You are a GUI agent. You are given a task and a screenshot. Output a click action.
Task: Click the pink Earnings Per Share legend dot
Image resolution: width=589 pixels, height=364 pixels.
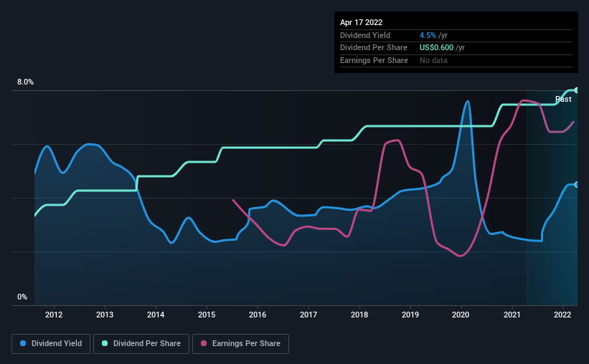tap(204, 343)
